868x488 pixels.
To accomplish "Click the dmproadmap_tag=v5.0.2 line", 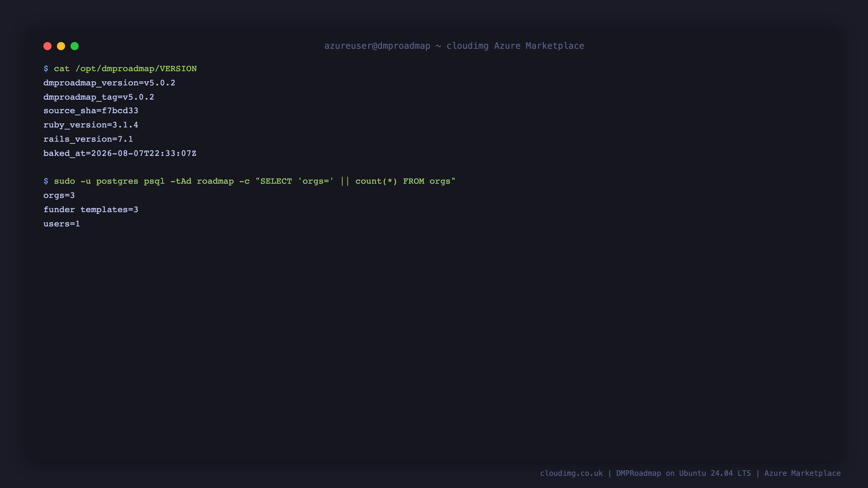I will [99, 97].
